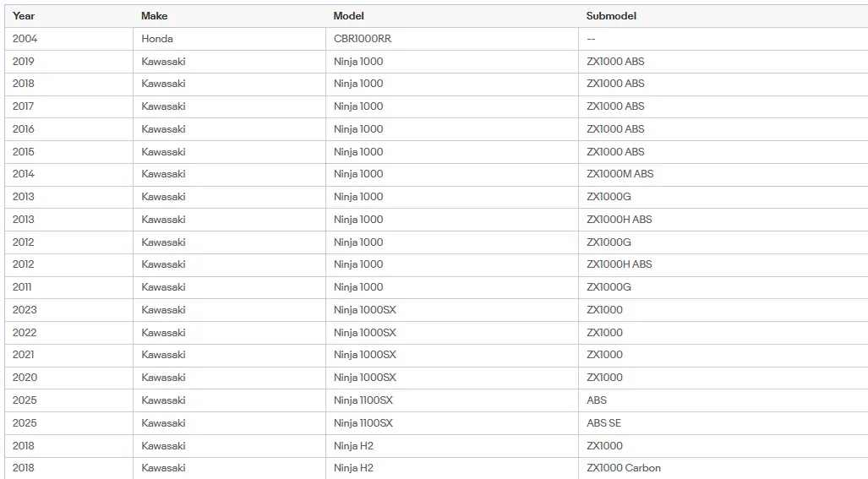This screenshot has height=479, width=868.
Task: Click the 2022 year cell
Action: [25, 332]
